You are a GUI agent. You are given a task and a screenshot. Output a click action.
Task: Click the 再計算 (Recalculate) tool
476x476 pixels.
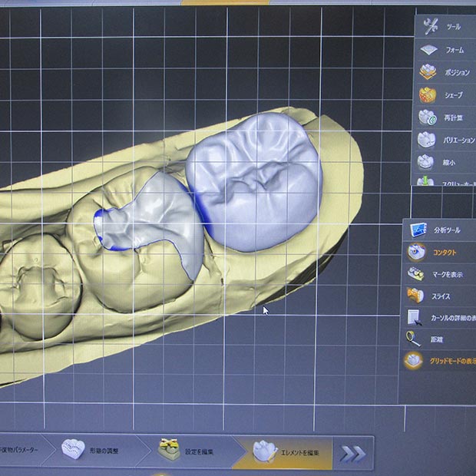tap(445, 118)
